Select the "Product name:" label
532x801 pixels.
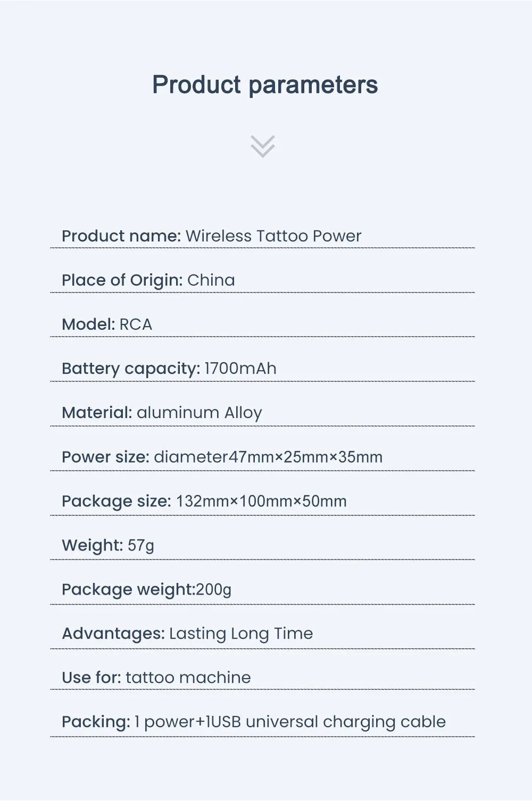pos(121,236)
